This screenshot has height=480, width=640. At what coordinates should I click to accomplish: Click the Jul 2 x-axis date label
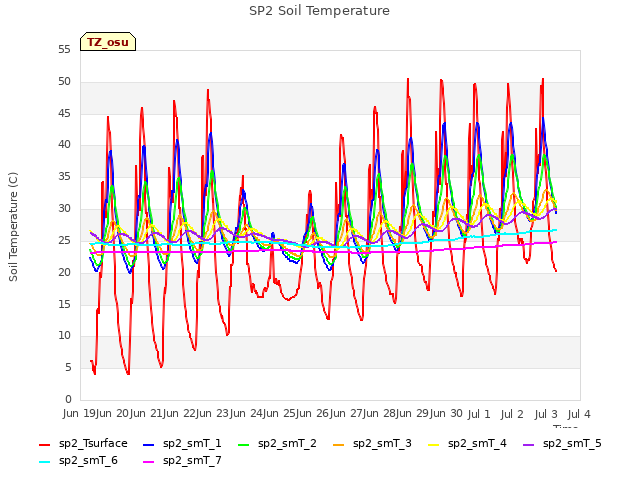[x=512, y=414]
